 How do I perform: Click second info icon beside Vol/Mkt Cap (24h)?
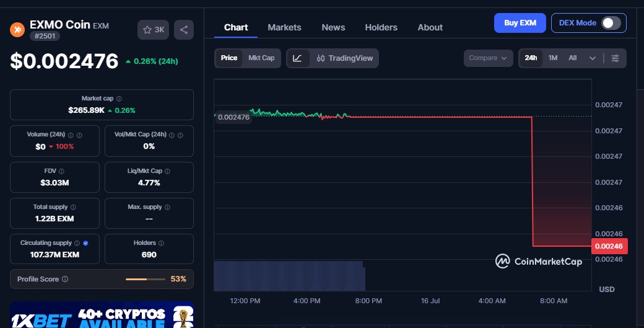(x=180, y=135)
